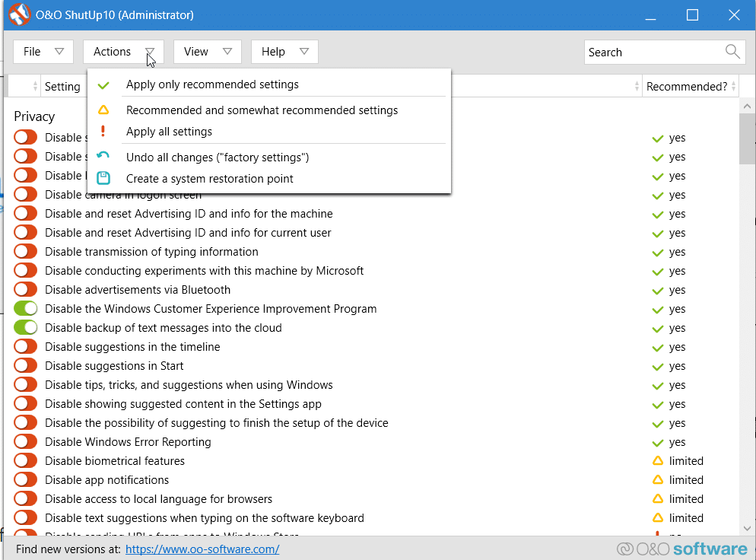Viewport: 756px width, 560px height.
Task: Click the undo arrow icon for factory settings
Action: click(103, 155)
